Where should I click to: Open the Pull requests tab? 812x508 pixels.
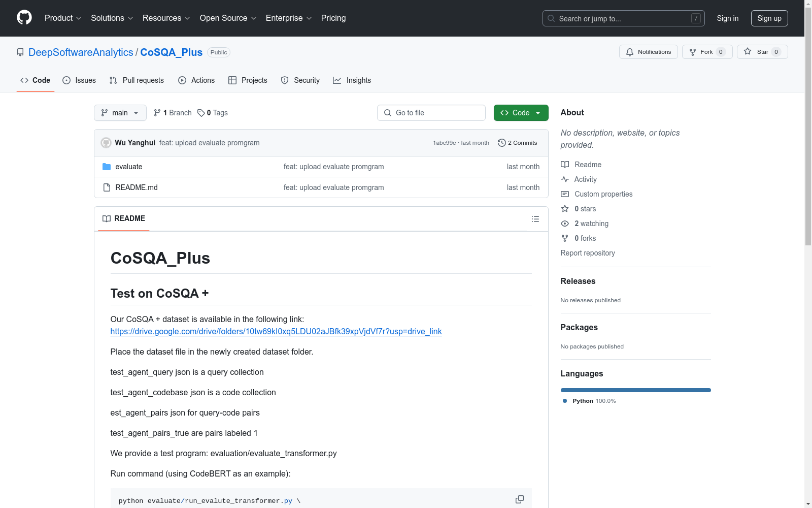(x=137, y=80)
